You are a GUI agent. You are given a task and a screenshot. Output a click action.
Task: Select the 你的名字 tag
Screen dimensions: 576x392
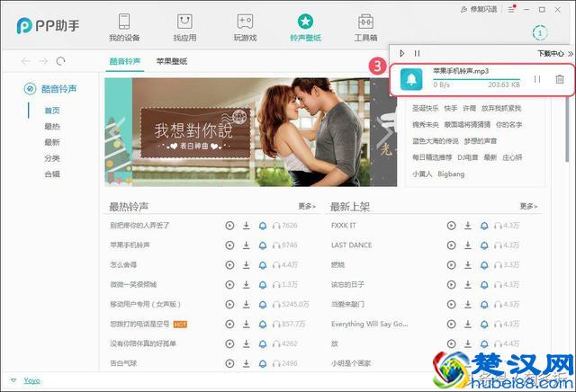tap(508, 125)
